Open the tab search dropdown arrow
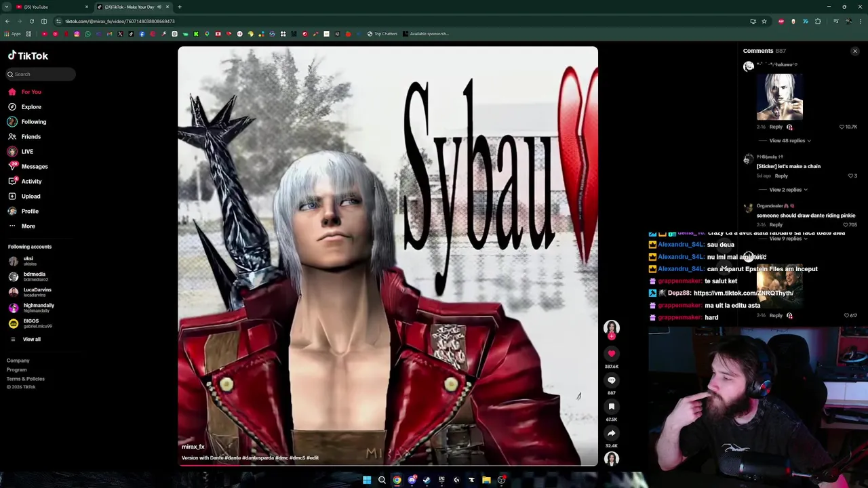Viewport: 868px width, 488px height. pos(6,7)
